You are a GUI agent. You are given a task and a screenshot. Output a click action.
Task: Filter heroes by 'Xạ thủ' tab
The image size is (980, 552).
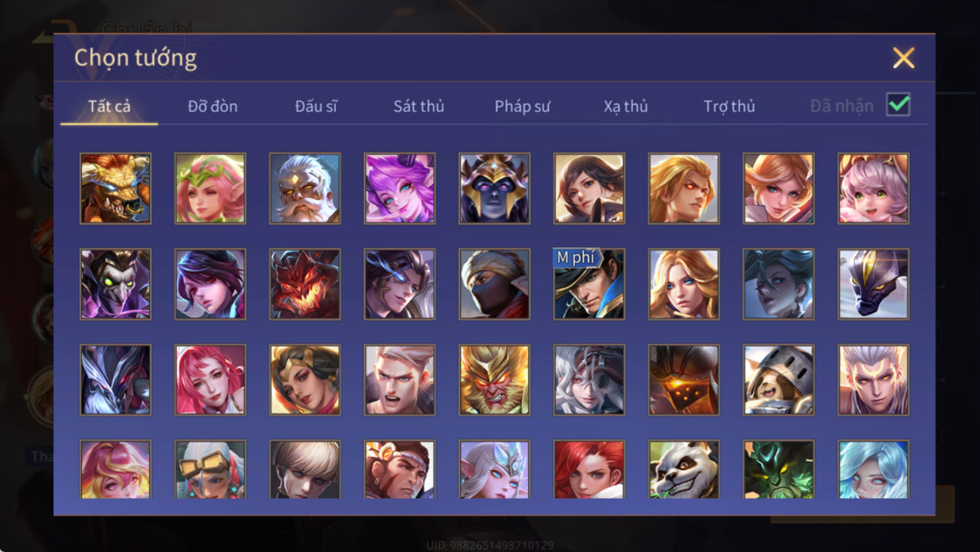626,106
